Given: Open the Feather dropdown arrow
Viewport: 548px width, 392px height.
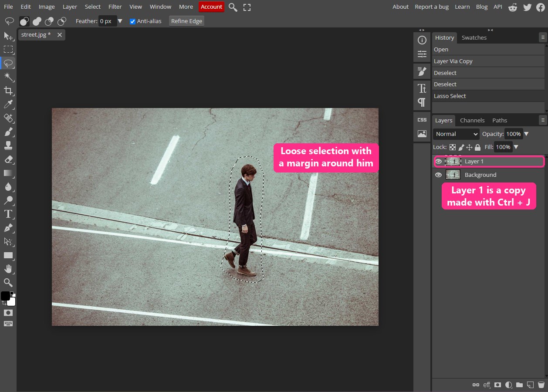Looking at the screenshot, I should tap(120, 21).
